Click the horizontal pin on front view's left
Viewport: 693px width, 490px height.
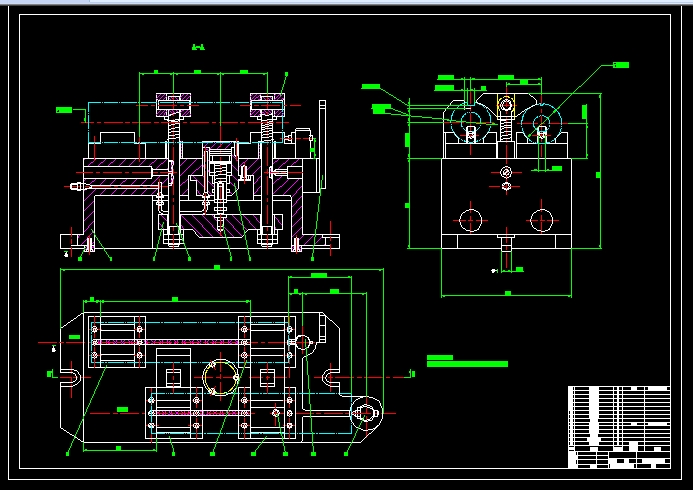click(78, 186)
